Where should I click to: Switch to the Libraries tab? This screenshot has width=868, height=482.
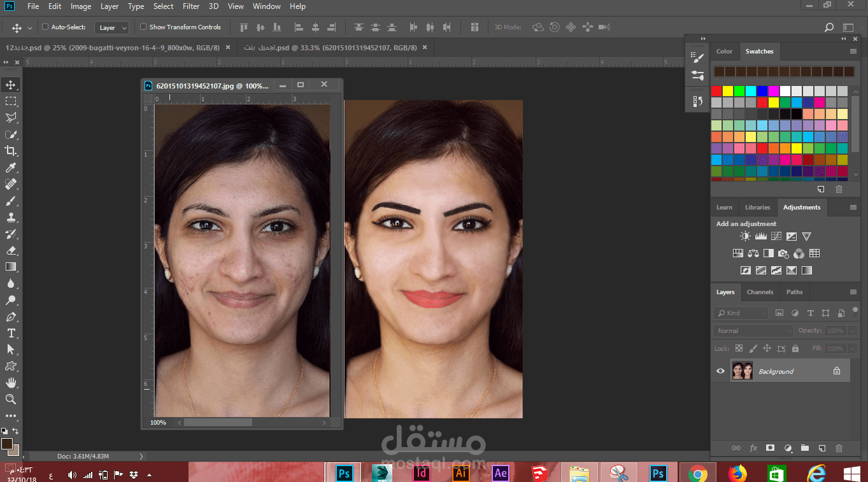coord(757,208)
